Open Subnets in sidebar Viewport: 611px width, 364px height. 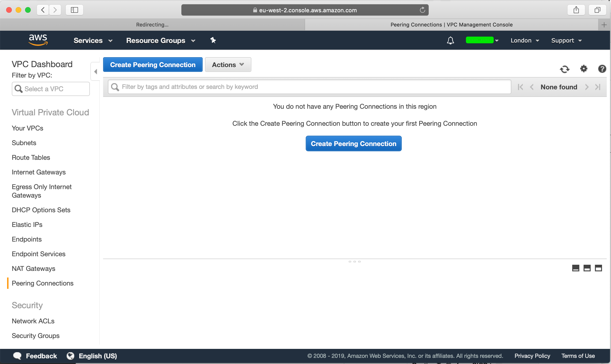click(x=24, y=143)
